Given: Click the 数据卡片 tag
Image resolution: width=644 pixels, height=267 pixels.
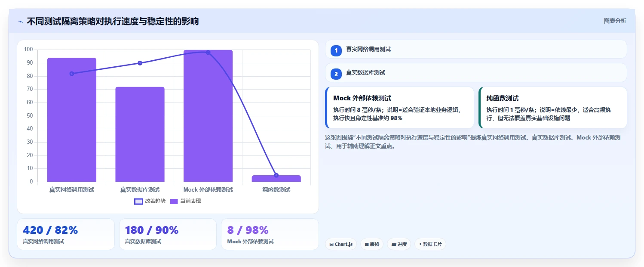Looking at the screenshot, I should click(x=430, y=244).
